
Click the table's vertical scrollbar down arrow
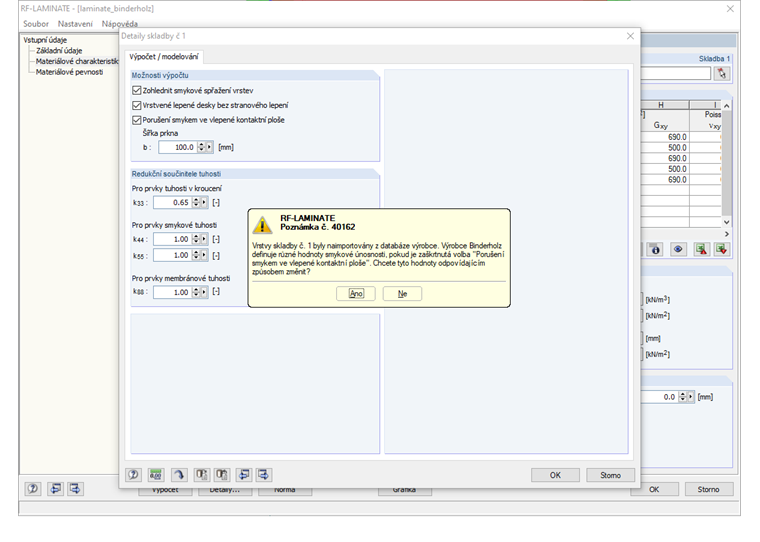[727, 222]
